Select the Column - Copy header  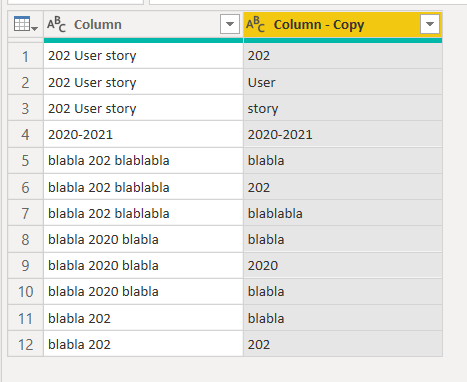click(x=343, y=24)
